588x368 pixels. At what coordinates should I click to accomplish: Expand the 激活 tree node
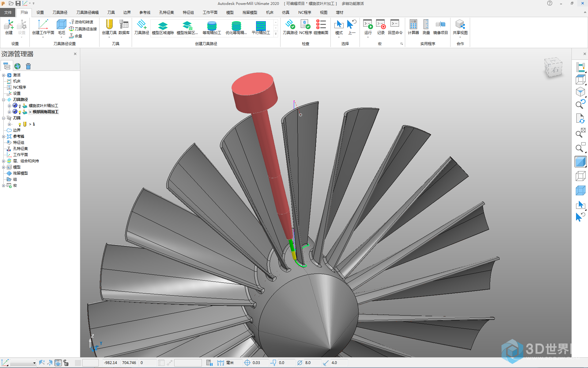click(4, 75)
